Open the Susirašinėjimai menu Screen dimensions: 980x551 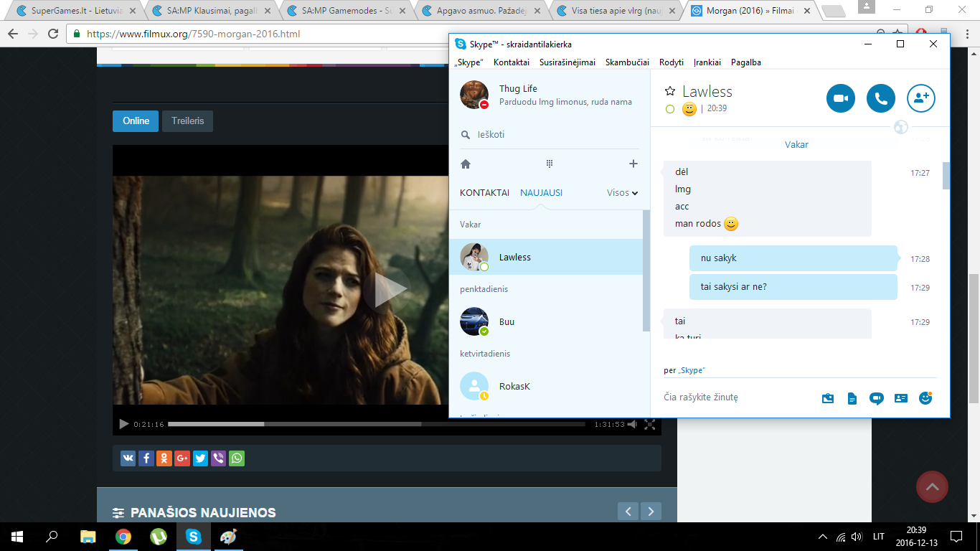pyautogui.click(x=567, y=62)
